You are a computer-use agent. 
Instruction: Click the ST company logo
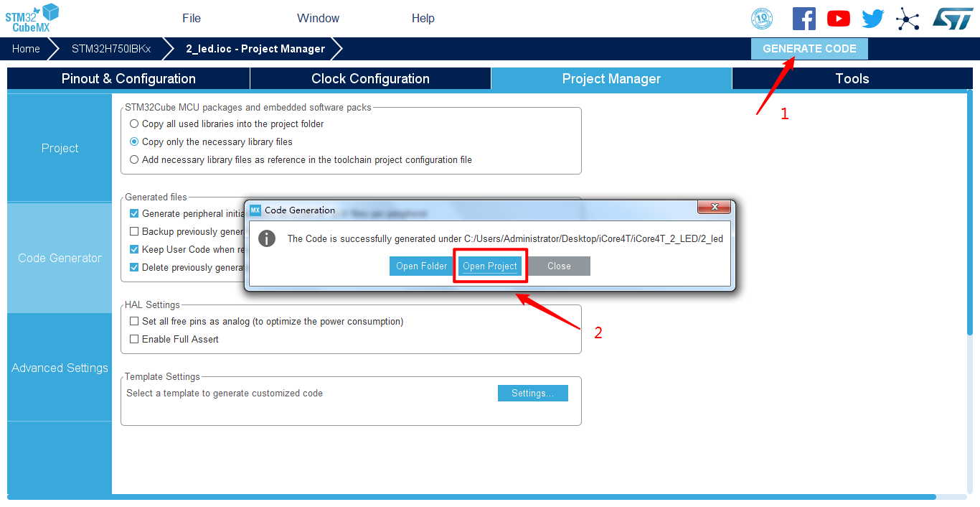click(x=953, y=19)
